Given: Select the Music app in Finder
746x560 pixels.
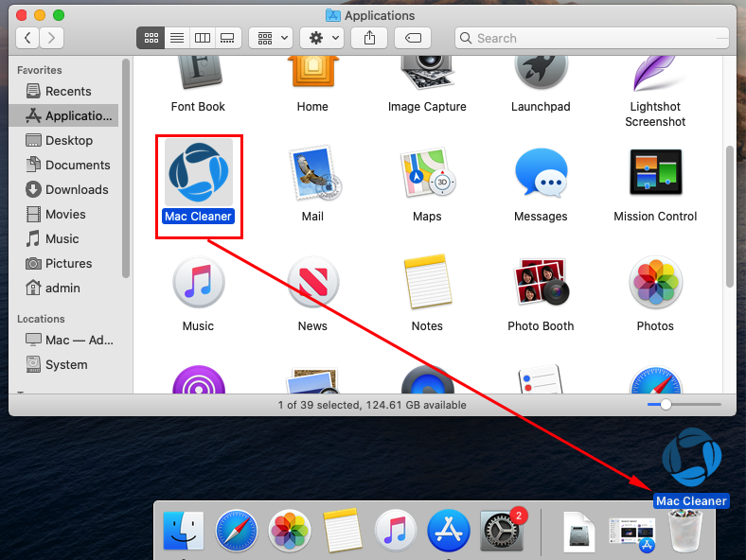Looking at the screenshot, I should tap(199, 283).
